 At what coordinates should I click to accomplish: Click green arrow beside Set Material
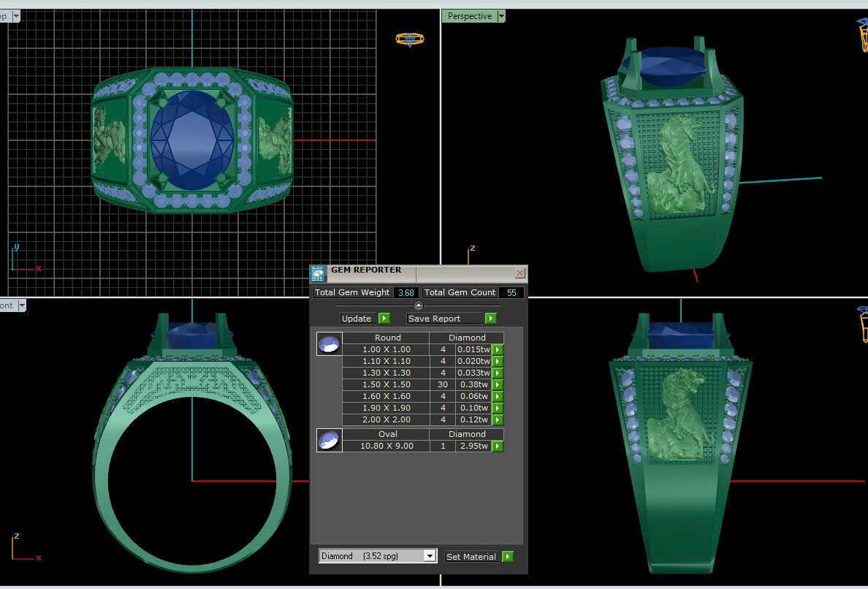click(x=508, y=557)
